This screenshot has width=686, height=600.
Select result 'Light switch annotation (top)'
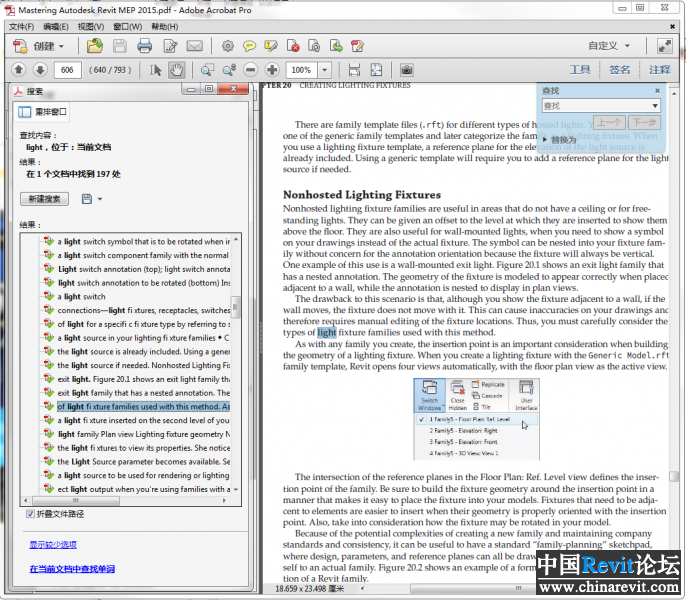pos(144,269)
